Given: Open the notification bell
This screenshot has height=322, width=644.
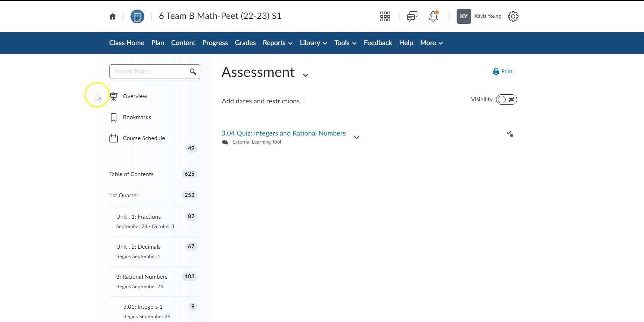Looking at the screenshot, I should 433,16.
